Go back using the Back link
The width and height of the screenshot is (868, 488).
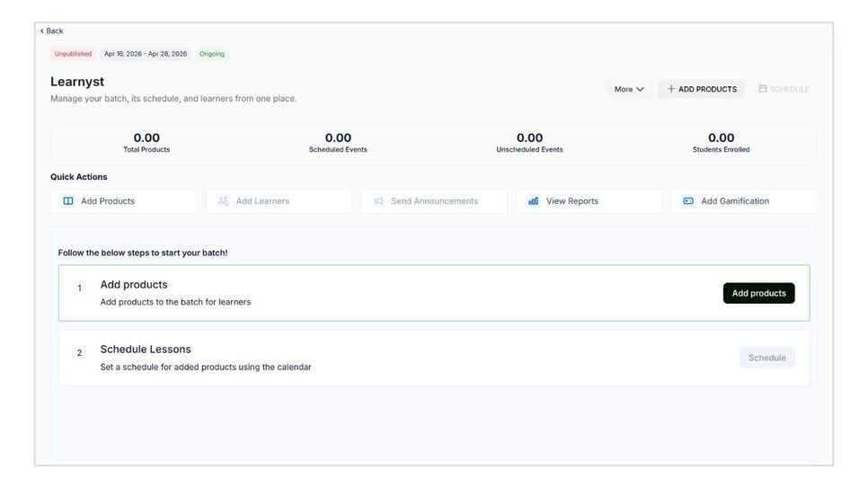tap(52, 31)
